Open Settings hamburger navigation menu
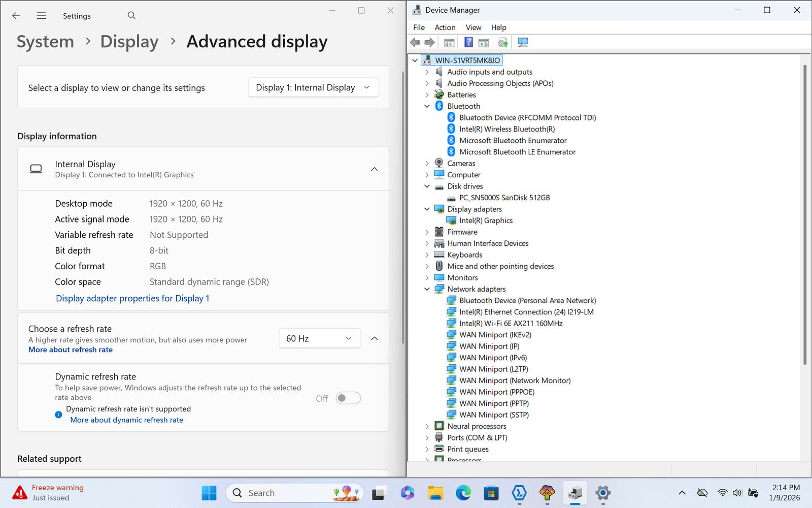Screen dimensions: 812x508 coord(42,16)
